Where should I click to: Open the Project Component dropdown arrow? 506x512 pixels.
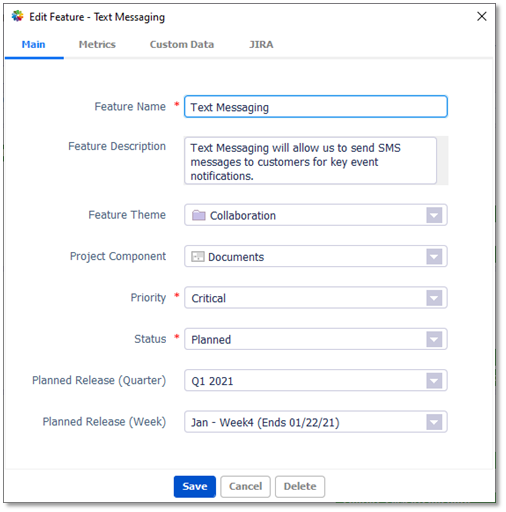[434, 256]
